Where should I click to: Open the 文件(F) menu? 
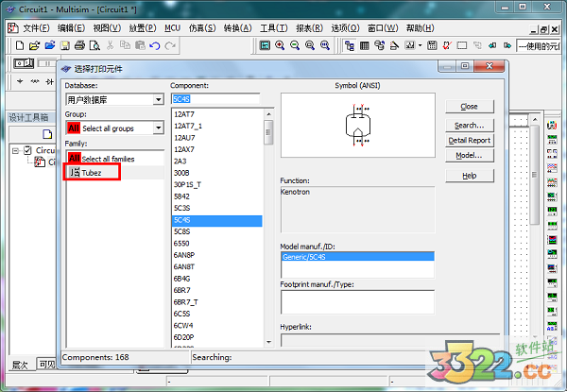pos(36,28)
